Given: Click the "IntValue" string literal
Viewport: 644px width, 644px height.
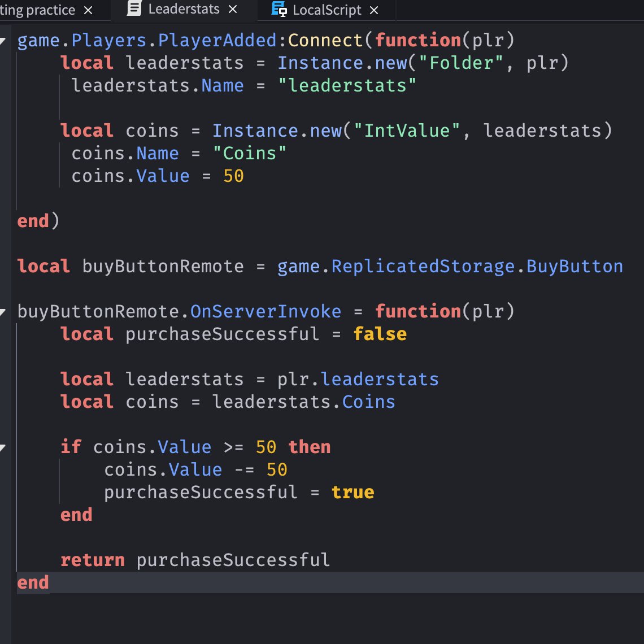Looking at the screenshot, I should pyautogui.click(x=407, y=131).
